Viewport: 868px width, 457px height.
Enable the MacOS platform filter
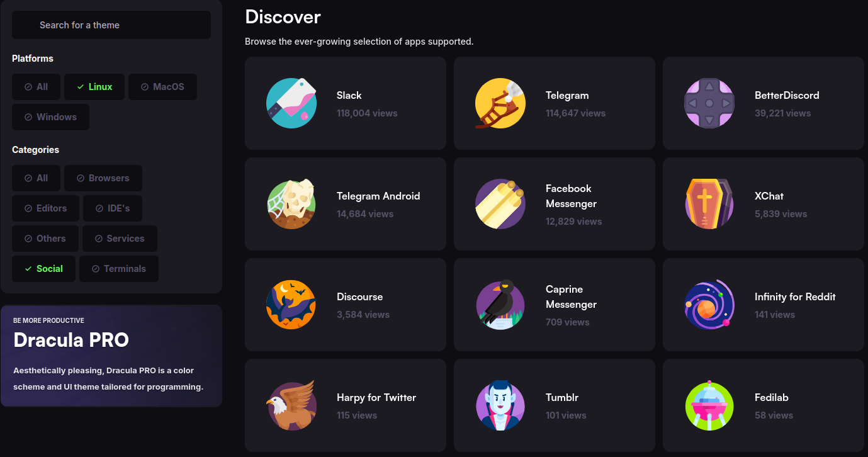click(x=162, y=87)
